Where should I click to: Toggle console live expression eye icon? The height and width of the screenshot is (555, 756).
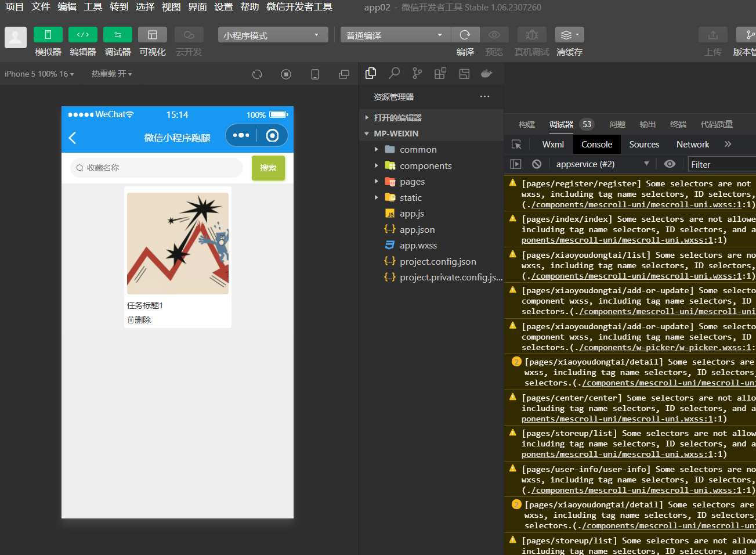click(x=670, y=164)
